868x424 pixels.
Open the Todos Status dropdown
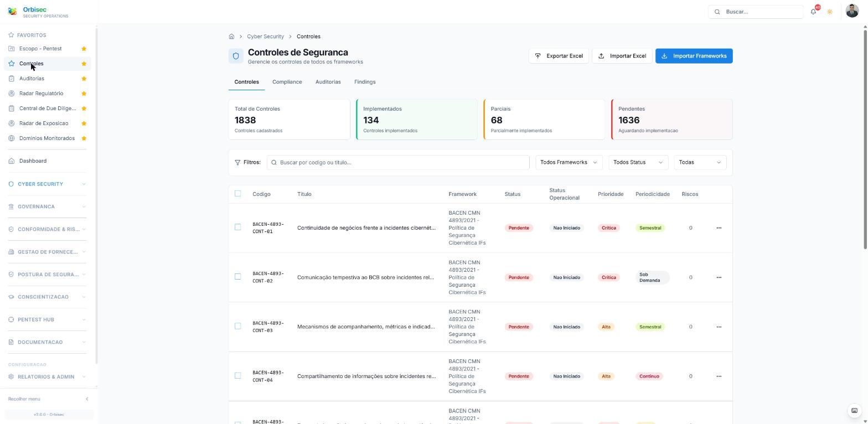click(638, 163)
